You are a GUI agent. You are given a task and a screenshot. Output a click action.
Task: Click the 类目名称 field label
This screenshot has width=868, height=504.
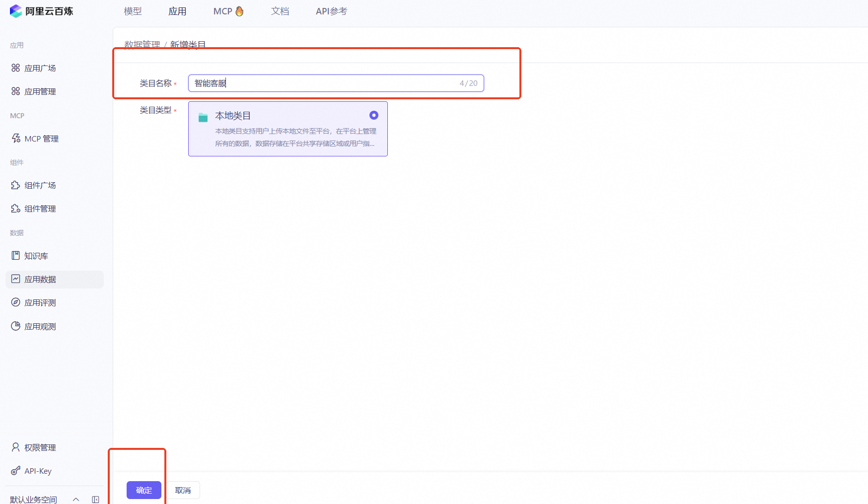(x=155, y=83)
